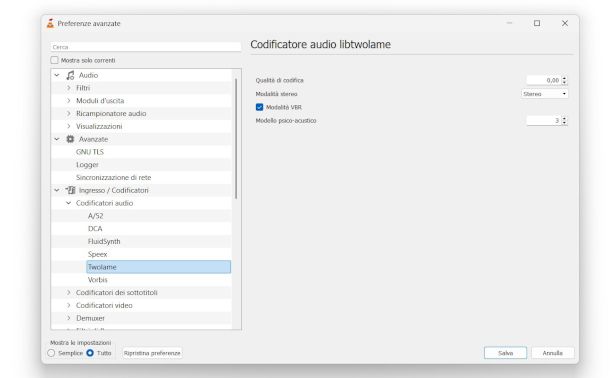
Task: Expand Ricampionatore audio node
Action: tap(68, 114)
